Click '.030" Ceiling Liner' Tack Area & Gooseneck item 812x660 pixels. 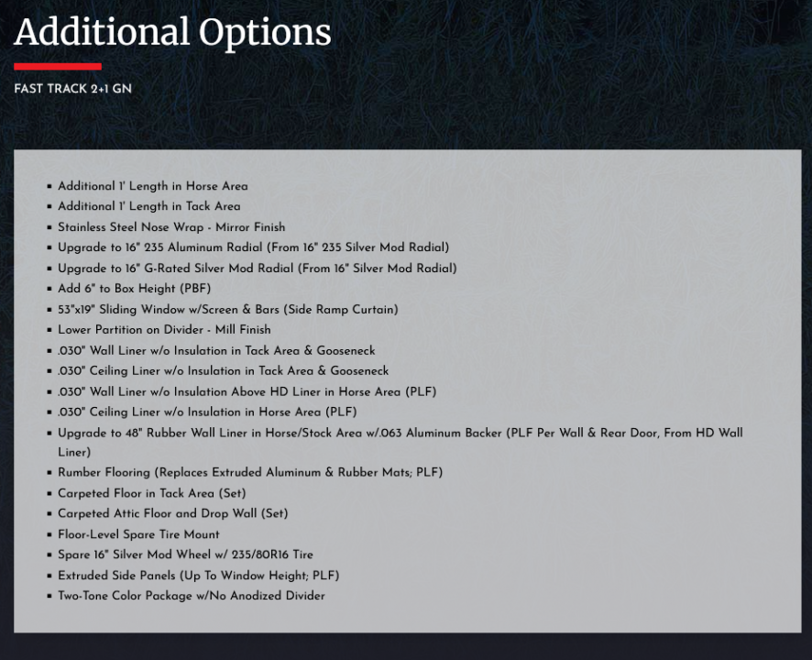pyautogui.click(x=224, y=371)
